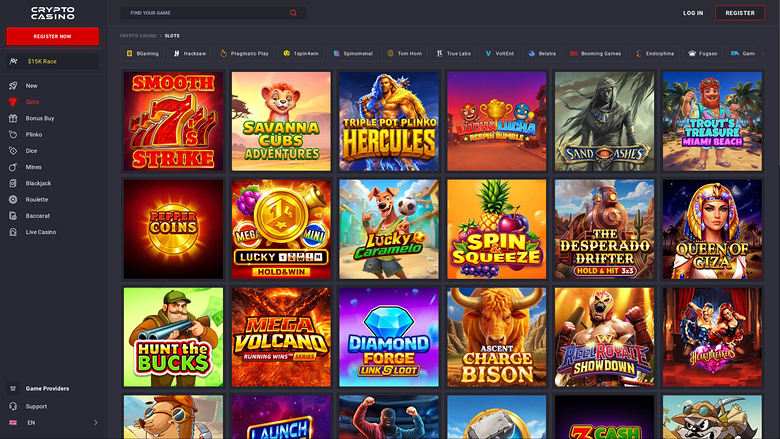Filter by True Labs provider
The width and height of the screenshot is (780, 439).
(x=454, y=53)
